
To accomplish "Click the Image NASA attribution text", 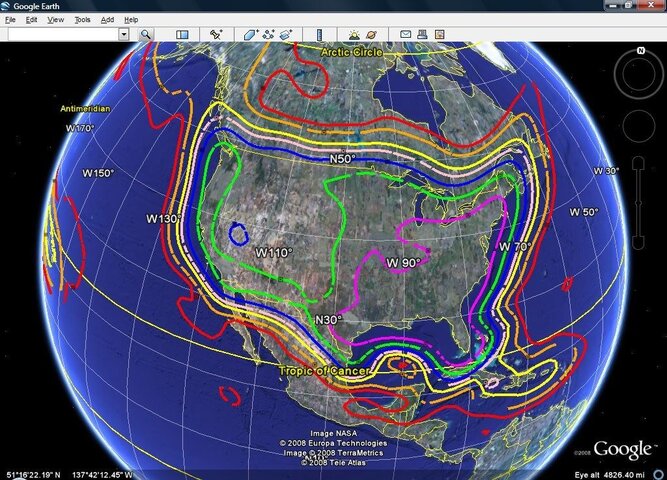I will (x=334, y=433).
